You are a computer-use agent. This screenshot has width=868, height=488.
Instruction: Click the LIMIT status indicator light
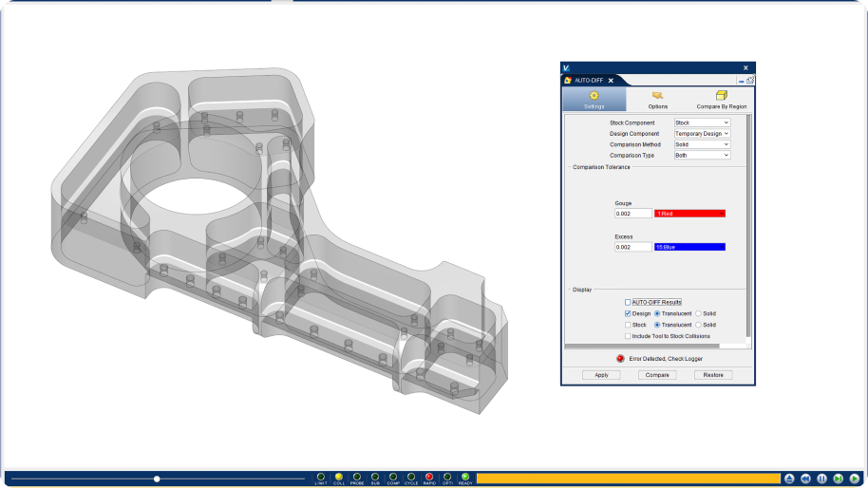(321, 477)
